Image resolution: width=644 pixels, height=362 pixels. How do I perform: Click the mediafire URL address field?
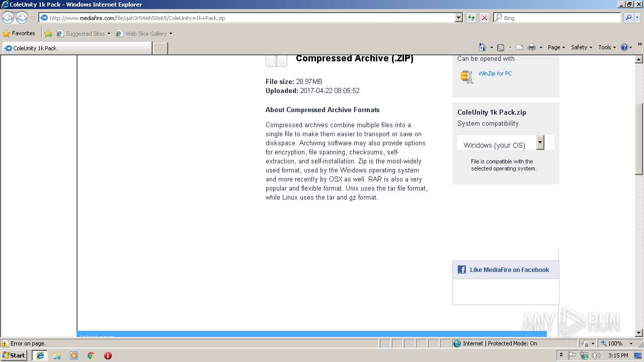(x=247, y=18)
